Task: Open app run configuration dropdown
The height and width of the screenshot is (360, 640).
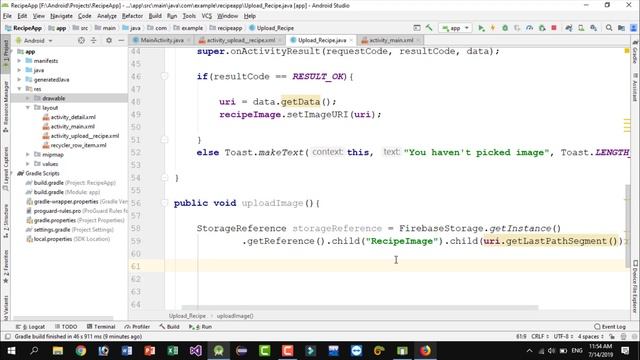Action: [x=456, y=28]
